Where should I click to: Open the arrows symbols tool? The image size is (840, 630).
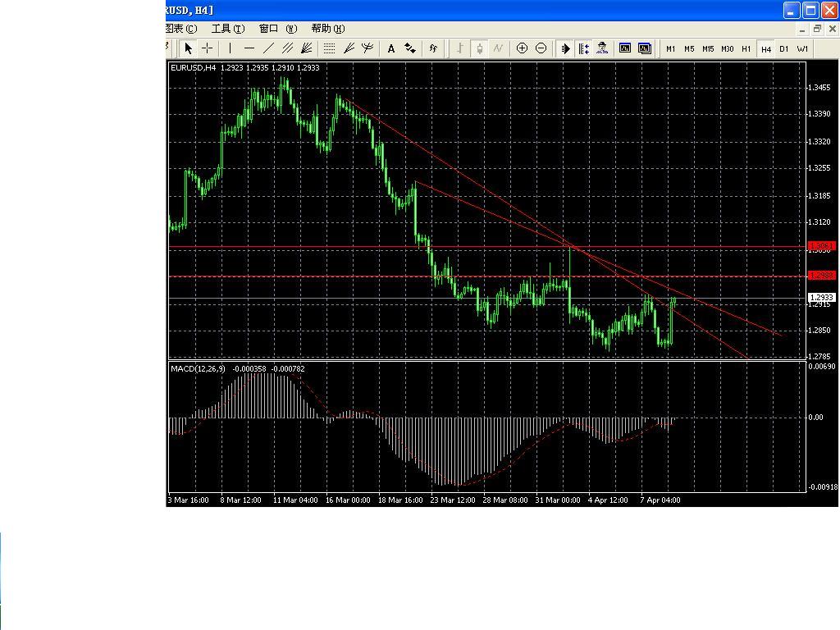[410, 48]
